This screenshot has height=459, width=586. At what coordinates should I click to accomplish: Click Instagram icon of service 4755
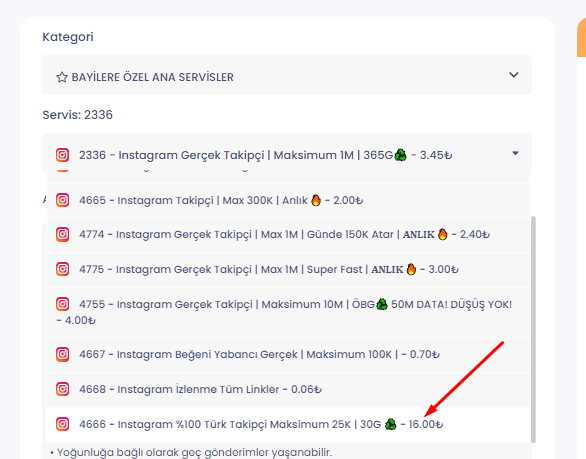62,304
